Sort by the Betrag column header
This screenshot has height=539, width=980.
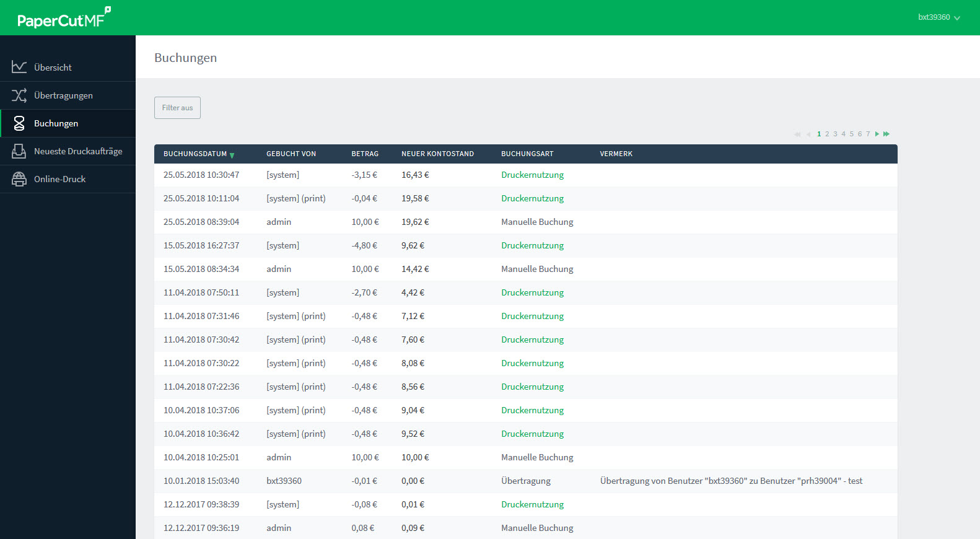click(x=365, y=154)
